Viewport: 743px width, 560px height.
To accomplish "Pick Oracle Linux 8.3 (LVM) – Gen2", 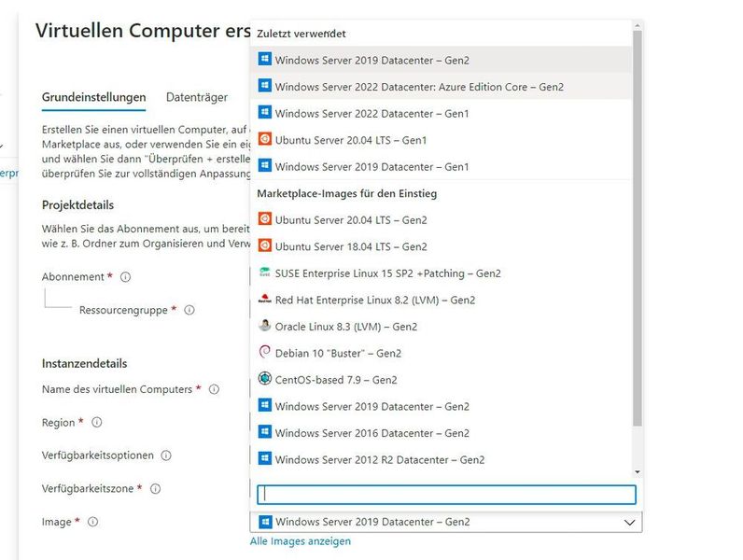I will coord(442,327).
